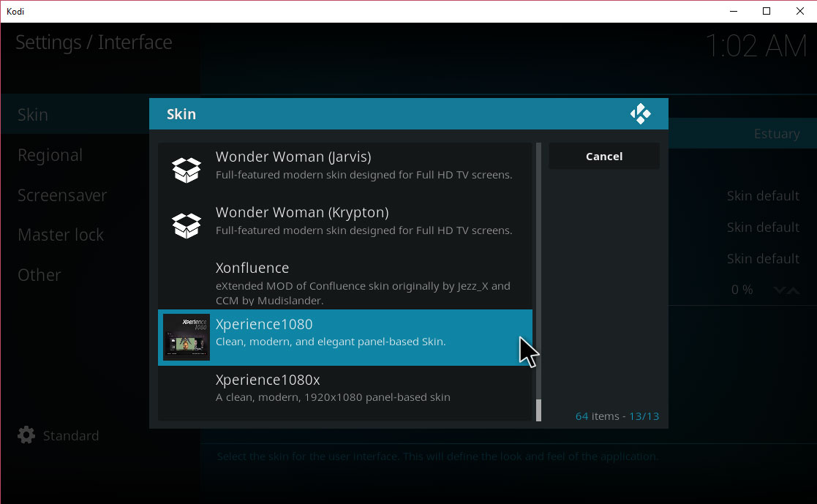The image size is (817, 504).
Task: Cancel the Skin selection dialog
Action: [x=604, y=157]
